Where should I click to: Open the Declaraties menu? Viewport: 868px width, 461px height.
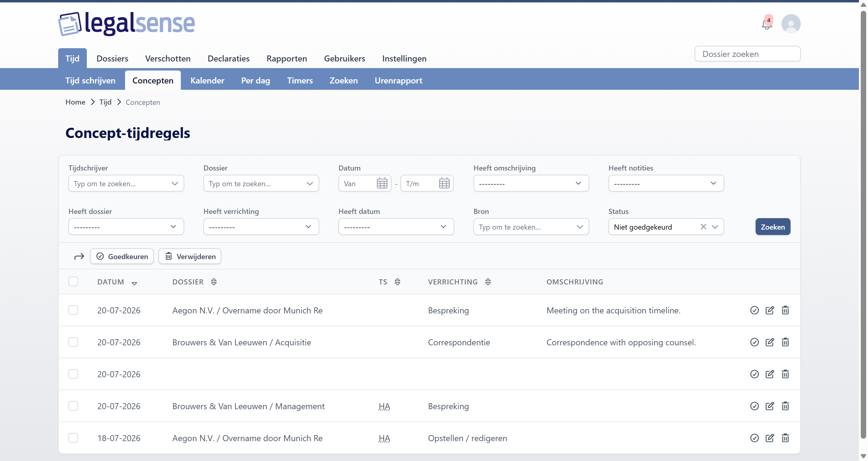point(228,58)
